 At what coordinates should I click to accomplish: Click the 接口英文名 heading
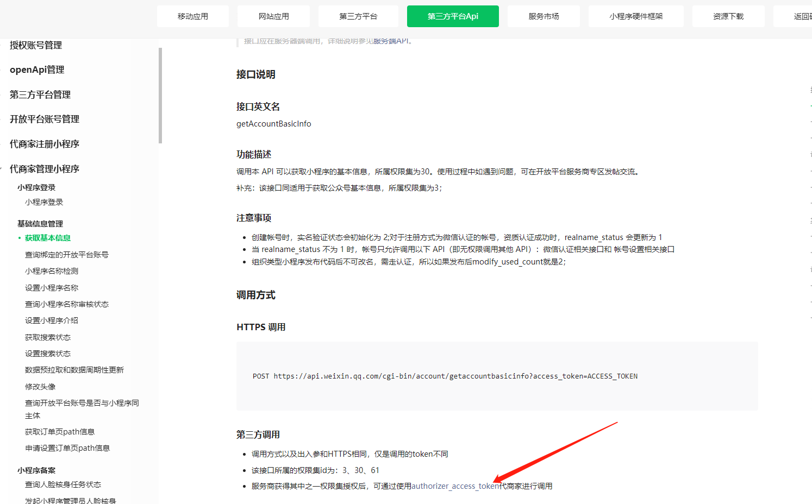click(258, 107)
